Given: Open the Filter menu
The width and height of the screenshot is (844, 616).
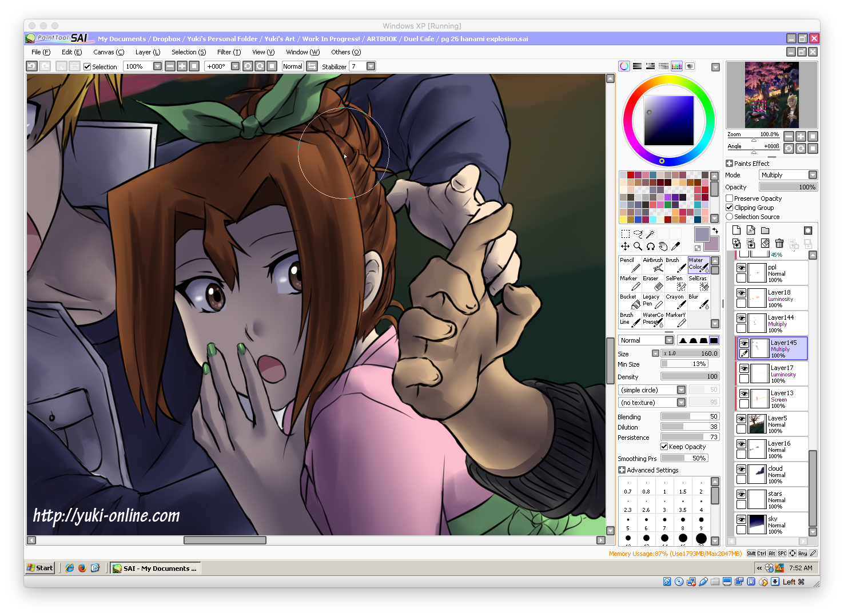Looking at the screenshot, I should coord(229,52).
